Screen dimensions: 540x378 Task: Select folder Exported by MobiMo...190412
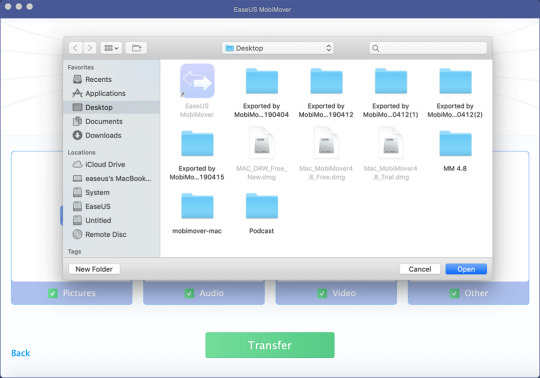point(326,81)
